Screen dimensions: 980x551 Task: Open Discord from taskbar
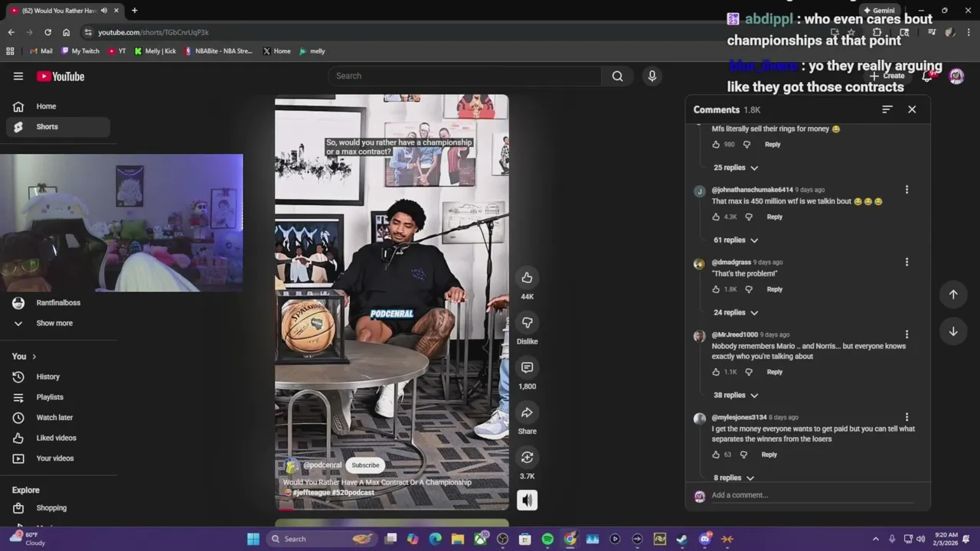pos(705,539)
